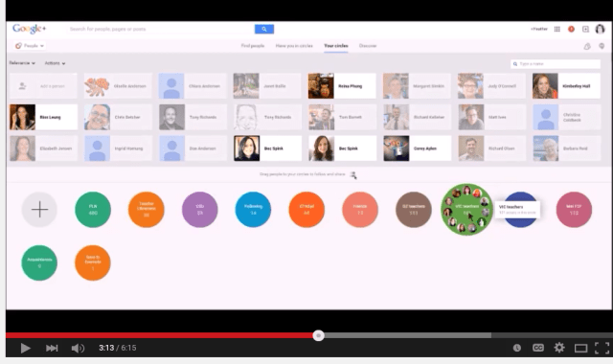This screenshot has width=613, height=364.
Task: Switch to Have you in circles tab
Action: pos(294,46)
